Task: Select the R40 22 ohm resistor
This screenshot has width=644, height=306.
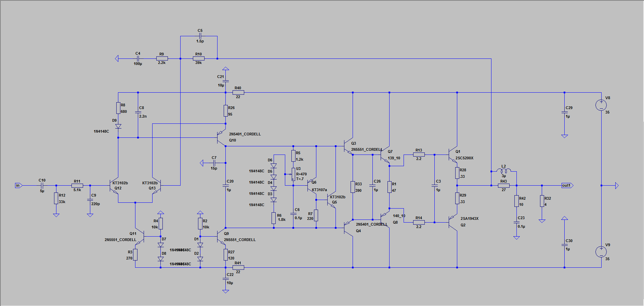Action: point(238,92)
